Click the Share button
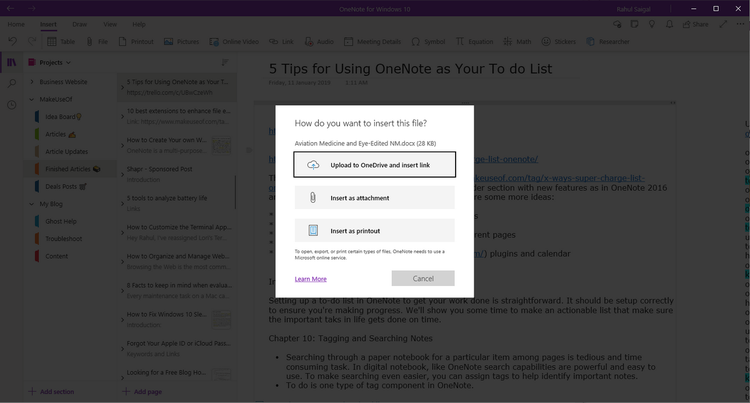 [x=695, y=24]
